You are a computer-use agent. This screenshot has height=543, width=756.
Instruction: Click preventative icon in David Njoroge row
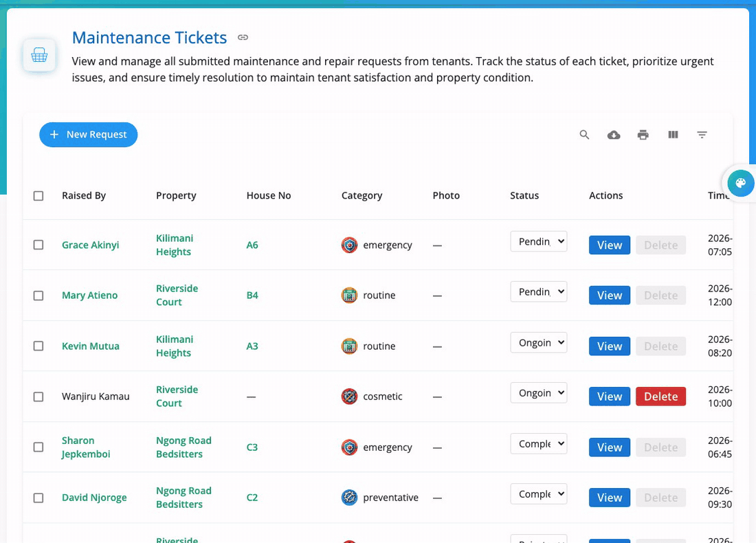click(x=349, y=498)
